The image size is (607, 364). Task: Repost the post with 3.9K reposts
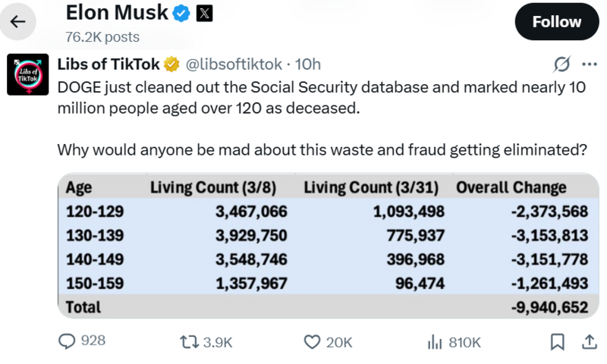[x=187, y=342]
